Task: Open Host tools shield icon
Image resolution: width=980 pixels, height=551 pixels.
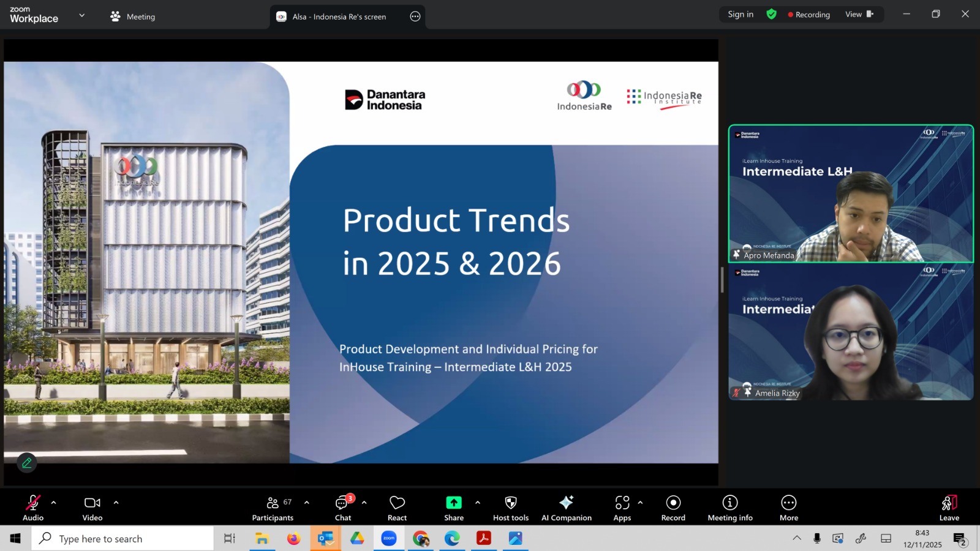Action: tap(510, 503)
